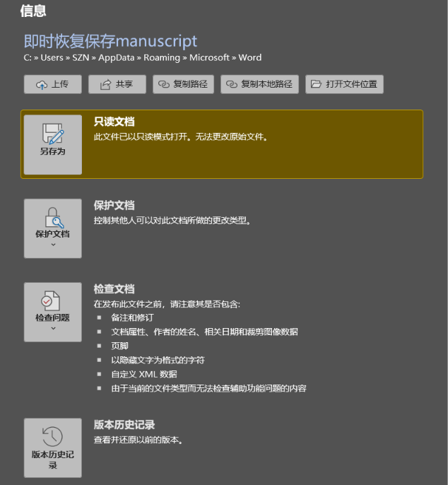Viewport: 448px width, 485px height.
Task: Click the SZN segment of the path
Action: [81, 57]
